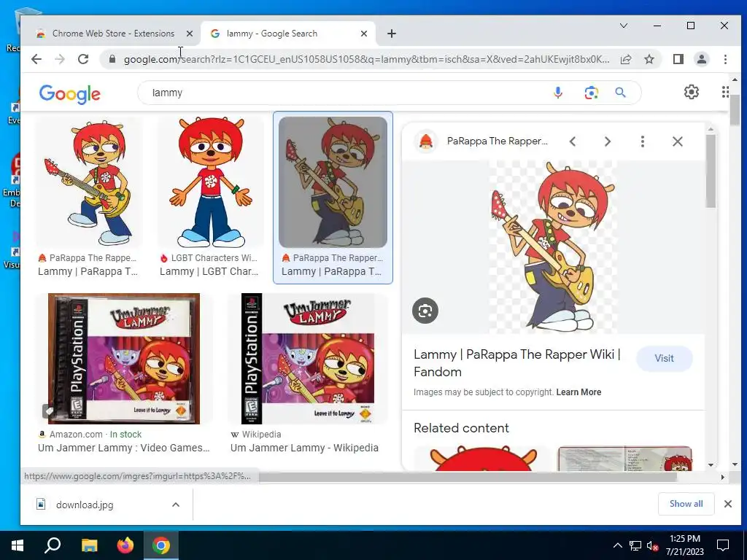Open Um Jammer Lammy : Video Games link
Viewport: 747px width, 560px height.
124,448
